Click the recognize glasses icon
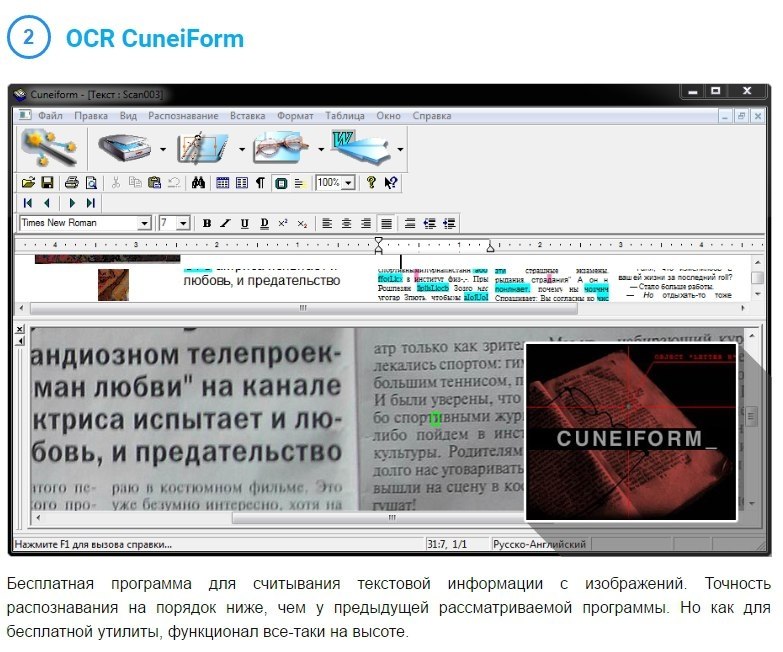This screenshot has width=783, height=652. pyautogui.click(x=282, y=148)
